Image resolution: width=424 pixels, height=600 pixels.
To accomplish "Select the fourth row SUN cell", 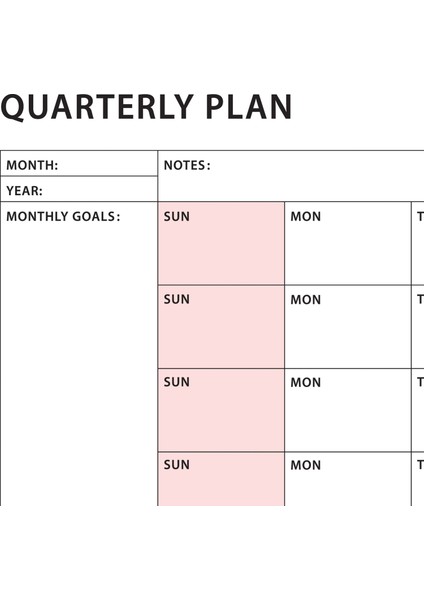I will 221,479.
